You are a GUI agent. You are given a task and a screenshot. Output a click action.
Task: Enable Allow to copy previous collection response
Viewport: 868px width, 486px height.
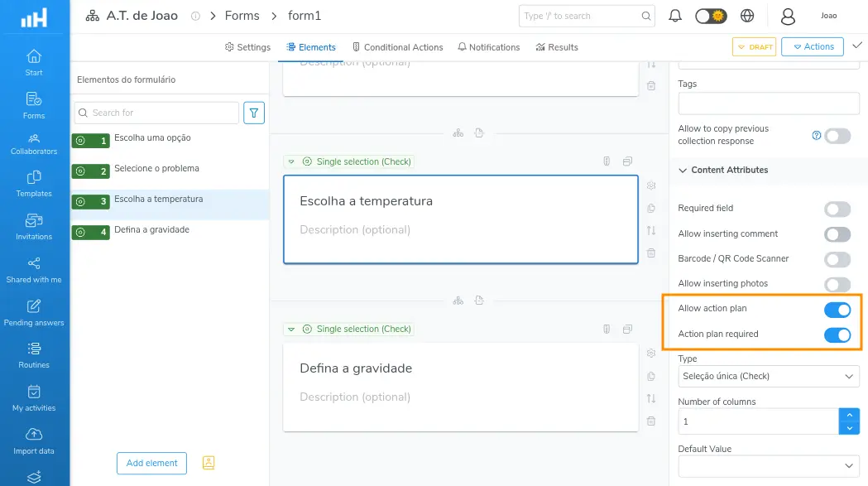[837, 136]
